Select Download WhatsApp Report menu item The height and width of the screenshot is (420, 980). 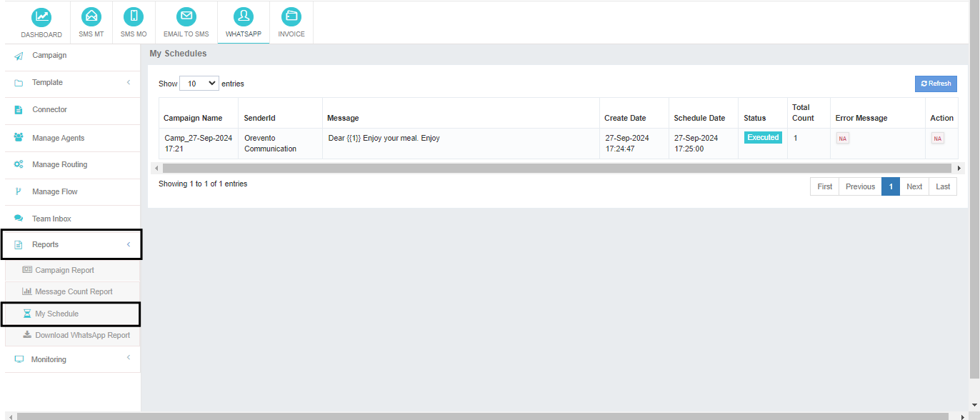(82, 335)
